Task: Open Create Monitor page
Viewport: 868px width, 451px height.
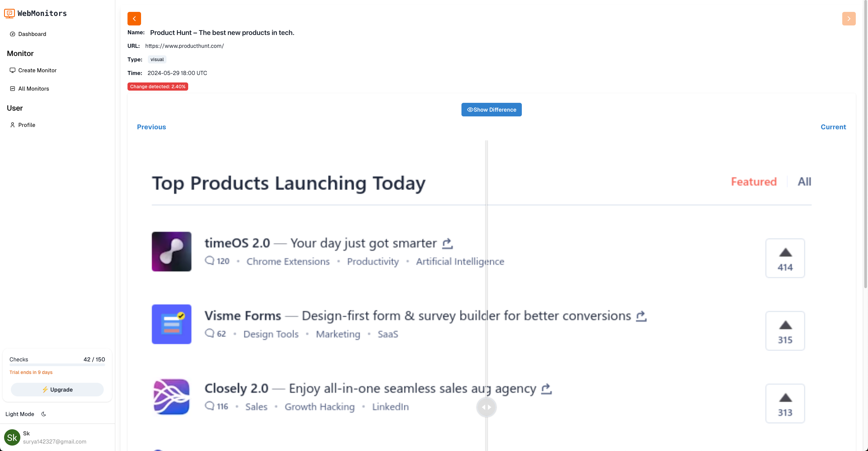Action: (37, 70)
